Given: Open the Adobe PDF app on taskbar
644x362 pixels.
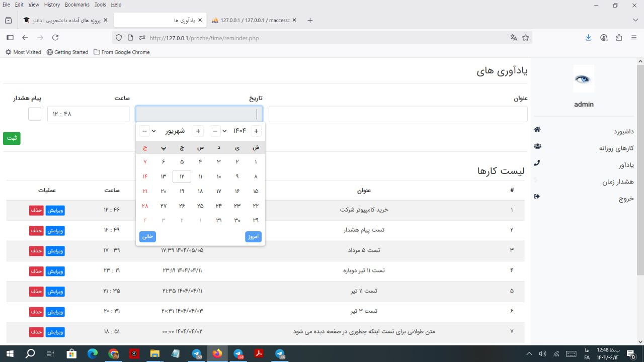Looking at the screenshot, I should point(259,354).
